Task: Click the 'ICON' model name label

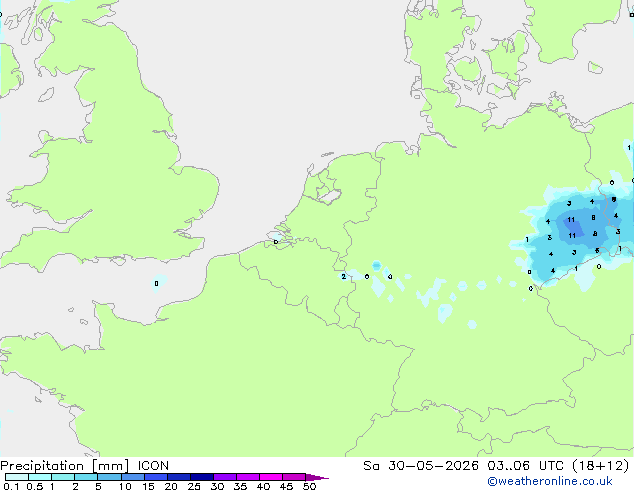Action: point(153,466)
